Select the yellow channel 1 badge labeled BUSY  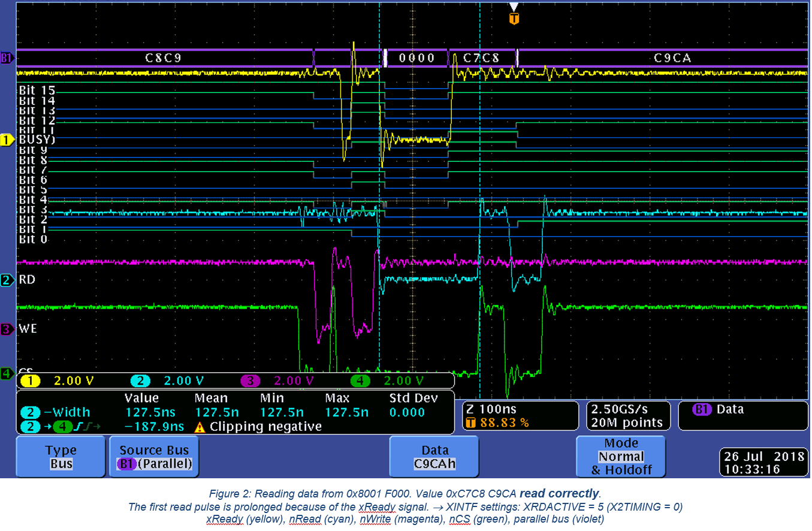(7, 139)
